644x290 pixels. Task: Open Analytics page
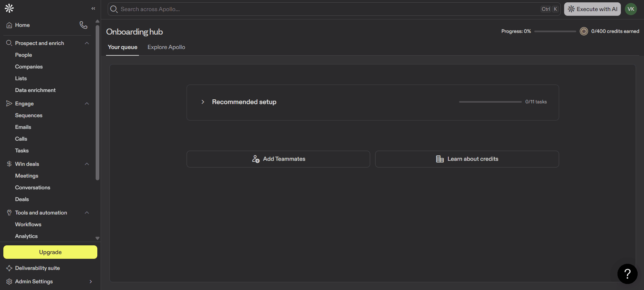26,236
